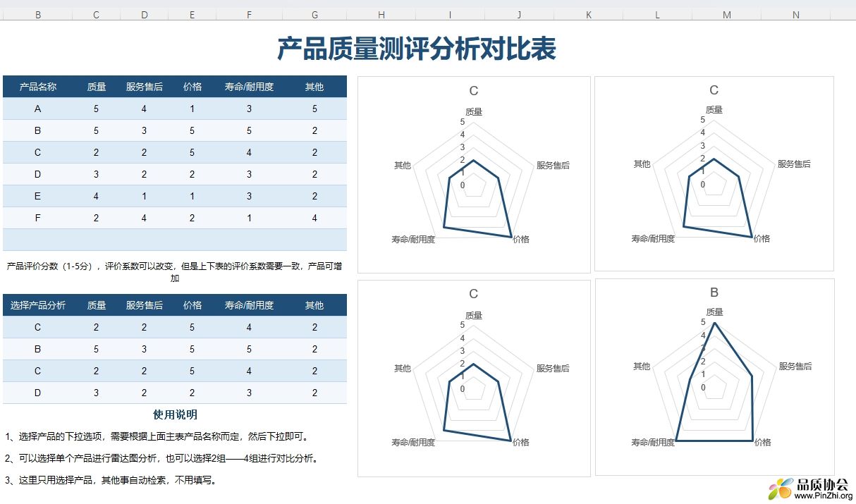Click 其他 header in the top table
The height and width of the screenshot is (504, 856).
(x=314, y=87)
